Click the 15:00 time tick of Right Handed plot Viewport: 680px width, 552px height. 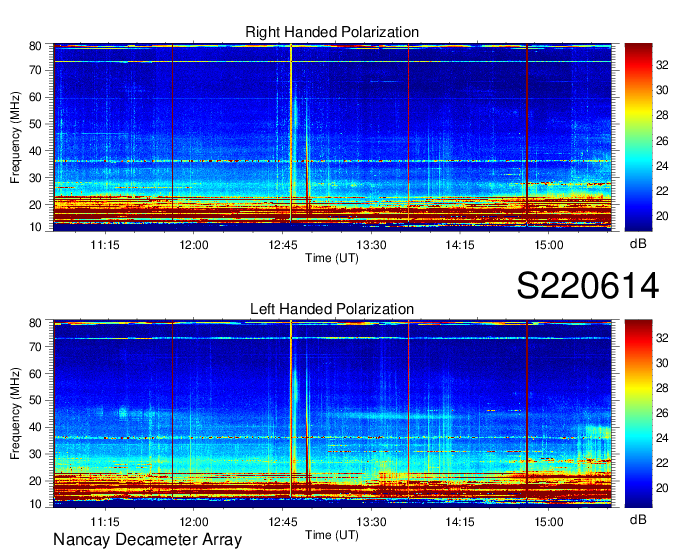(x=549, y=245)
